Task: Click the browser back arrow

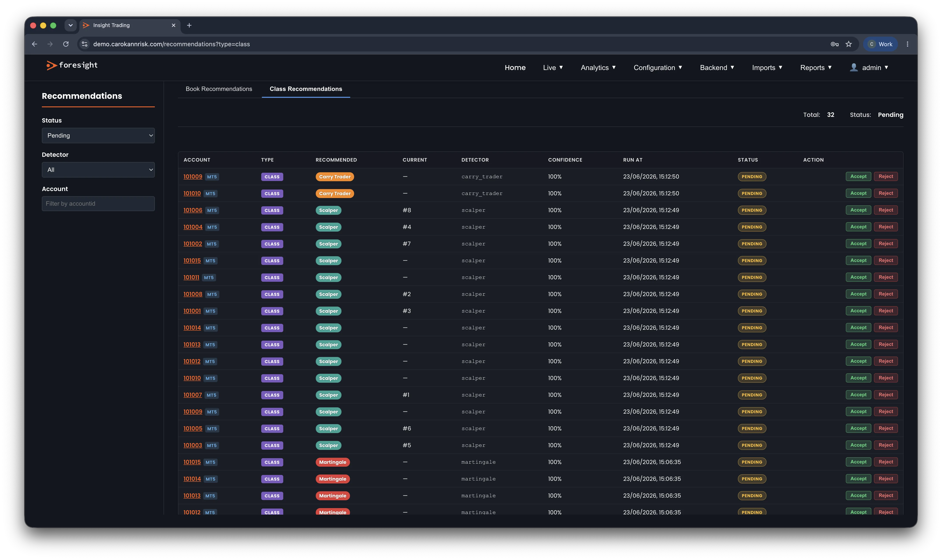Action: (x=35, y=44)
